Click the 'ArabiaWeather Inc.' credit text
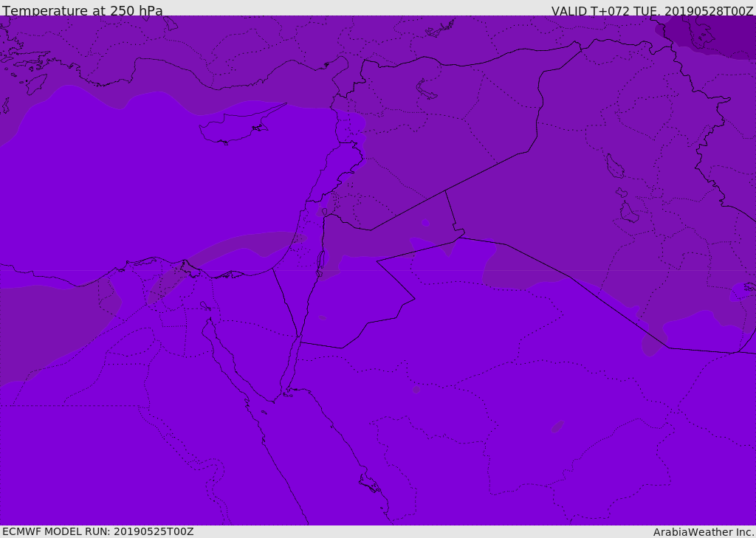This screenshot has width=756, height=538. [x=704, y=532]
